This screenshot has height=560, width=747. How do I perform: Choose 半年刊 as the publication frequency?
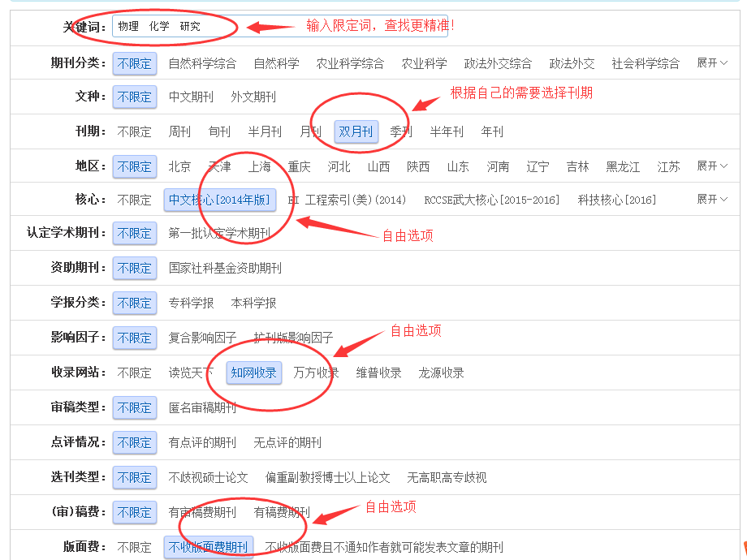tap(447, 131)
